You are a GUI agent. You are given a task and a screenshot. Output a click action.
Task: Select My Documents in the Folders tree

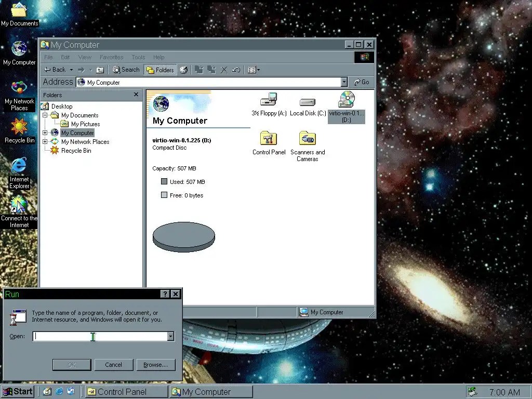tap(79, 115)
